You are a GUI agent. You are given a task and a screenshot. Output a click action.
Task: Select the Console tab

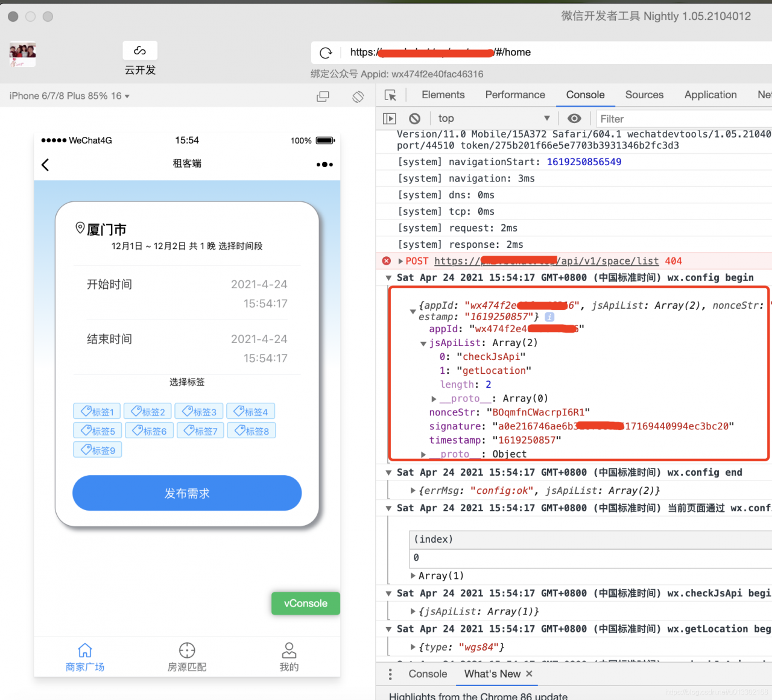click(x=585, y=95)
